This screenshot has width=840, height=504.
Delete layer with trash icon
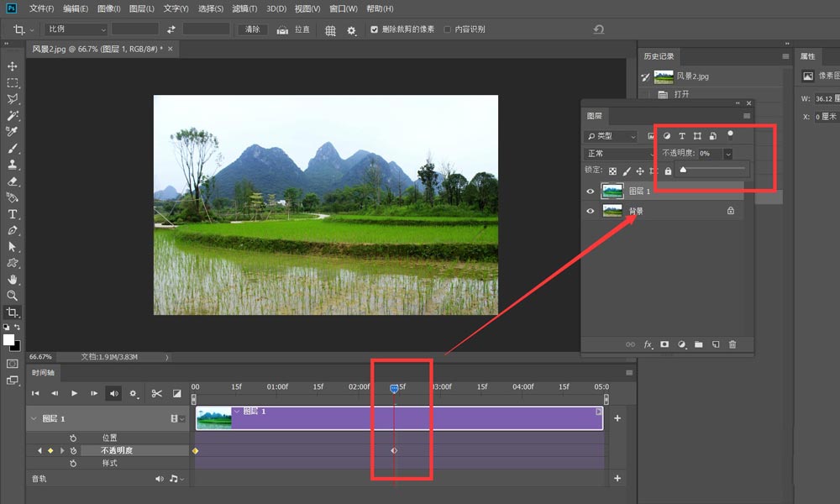point(732,344)
